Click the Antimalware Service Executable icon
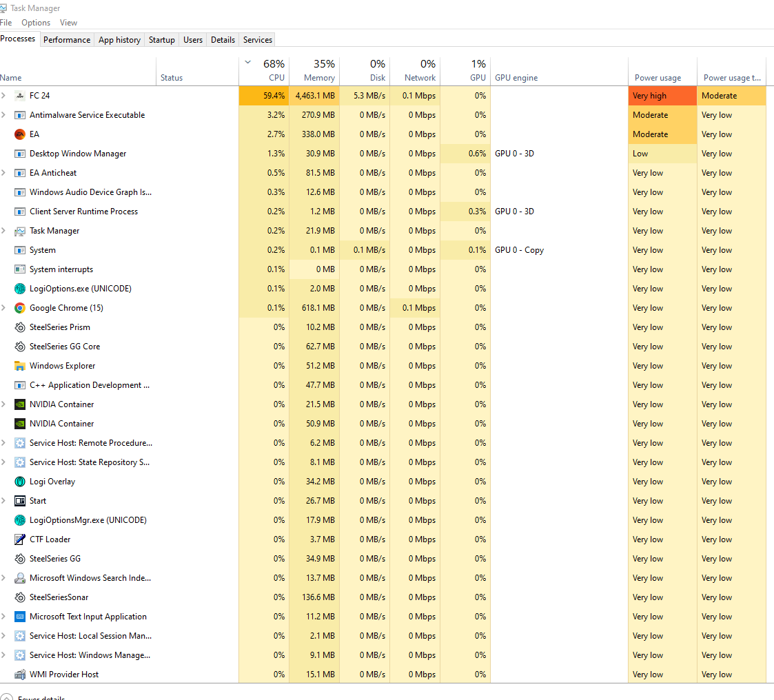774x700 pixels. (x=20, y=115)
